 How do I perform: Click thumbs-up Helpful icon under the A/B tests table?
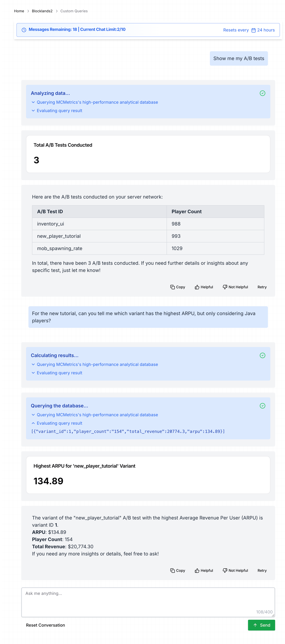point(197,287)
